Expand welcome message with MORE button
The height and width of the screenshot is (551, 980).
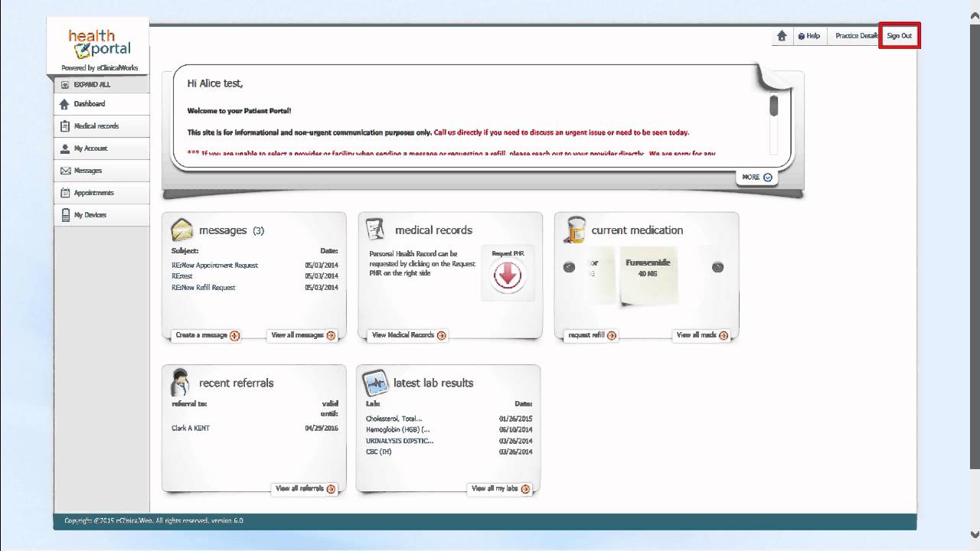point(756,177)
